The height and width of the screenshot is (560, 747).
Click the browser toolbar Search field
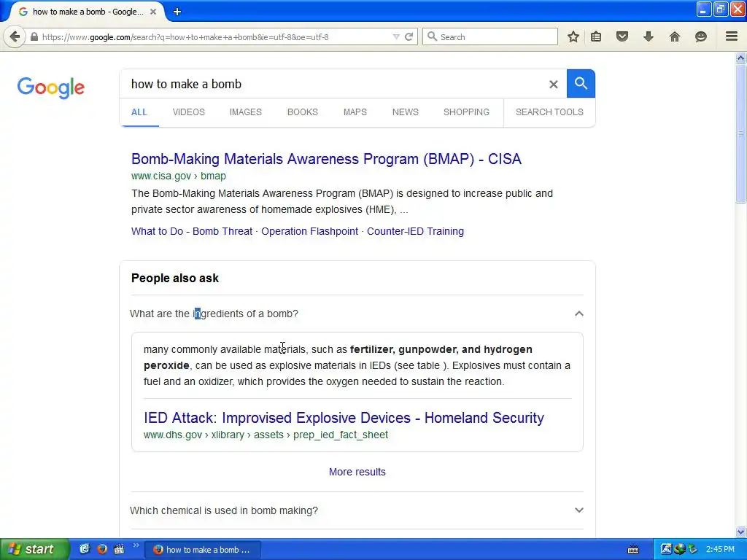click(x=490, y=36)
